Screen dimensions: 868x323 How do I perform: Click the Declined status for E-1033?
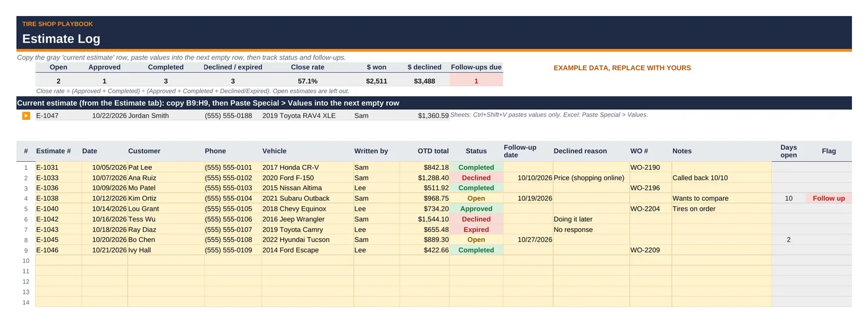coord(476,178)
